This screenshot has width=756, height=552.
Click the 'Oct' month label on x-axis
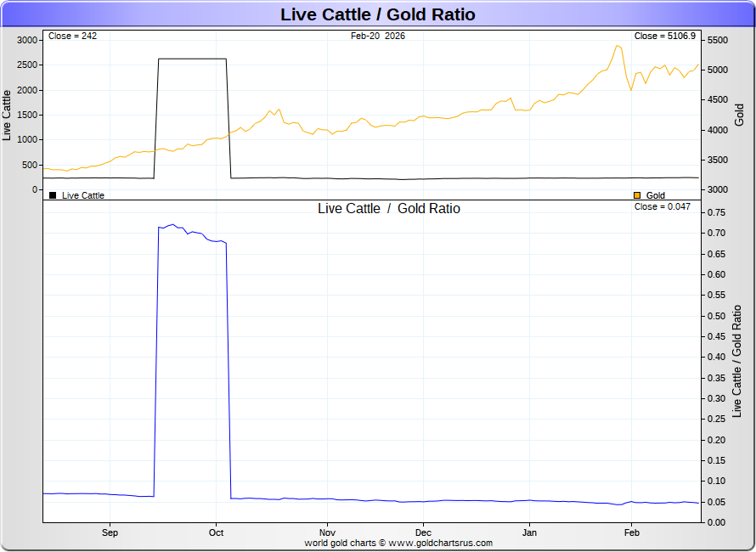(x=216, y=532)
